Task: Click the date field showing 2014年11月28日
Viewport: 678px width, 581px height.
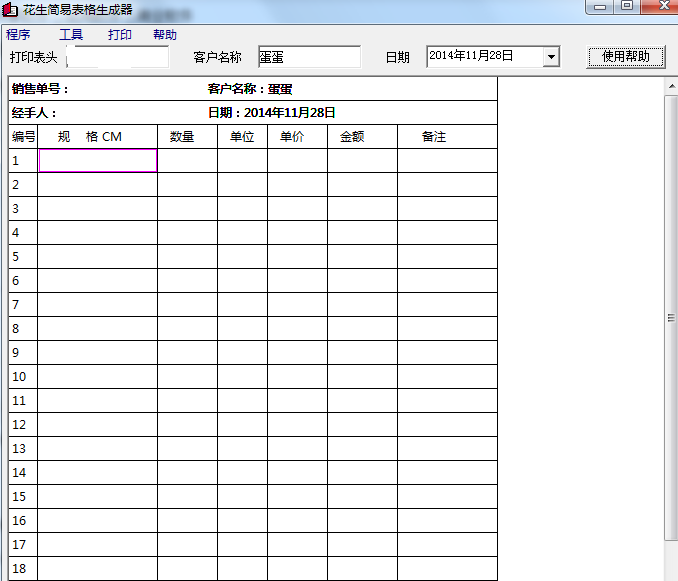Action: coord(485,56)
